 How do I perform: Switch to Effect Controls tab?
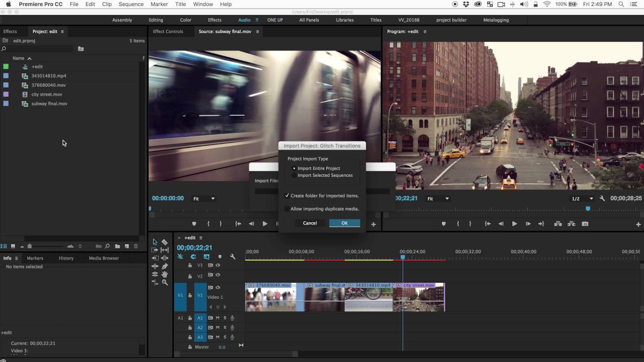(168, 32)
